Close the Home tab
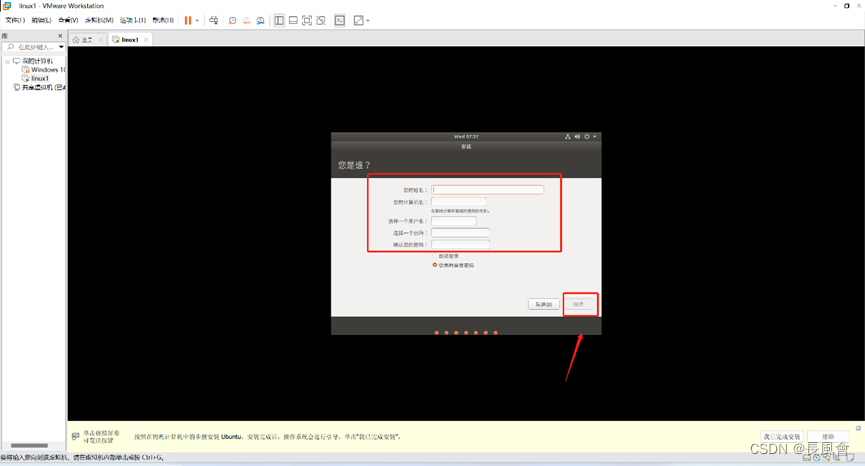This screenshot has width=865, height=466. pos(100,40)
